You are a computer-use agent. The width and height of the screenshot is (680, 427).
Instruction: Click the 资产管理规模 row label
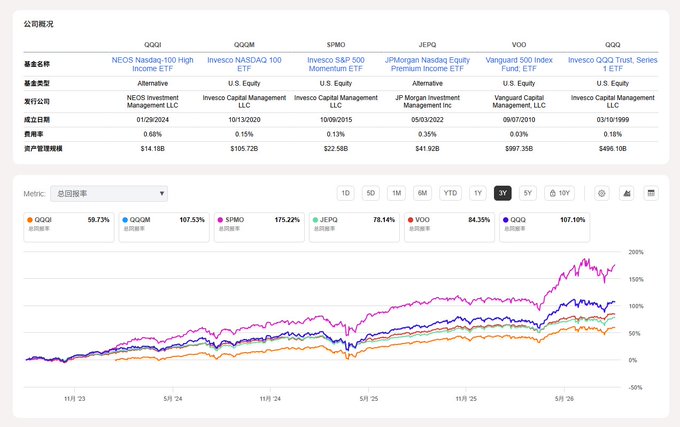43,149
